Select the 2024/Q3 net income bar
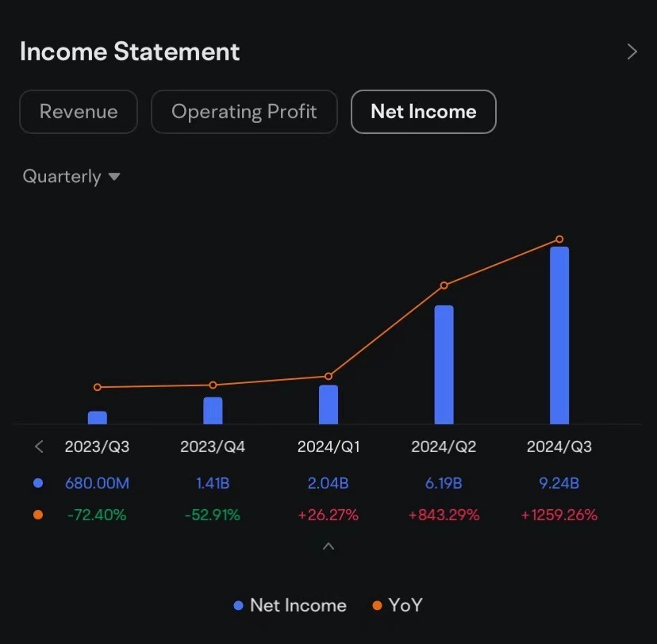This screenshot has height=644, width=657. (x=559, y=335)
